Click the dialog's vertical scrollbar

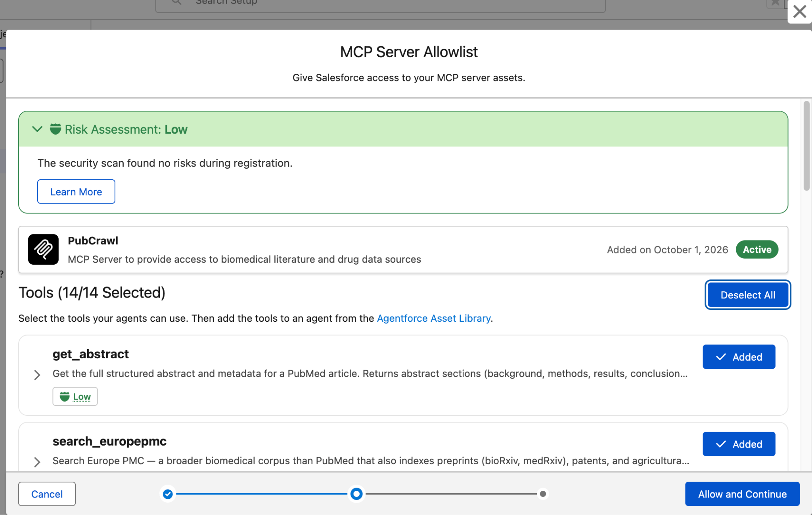click(x=806, y=146)
